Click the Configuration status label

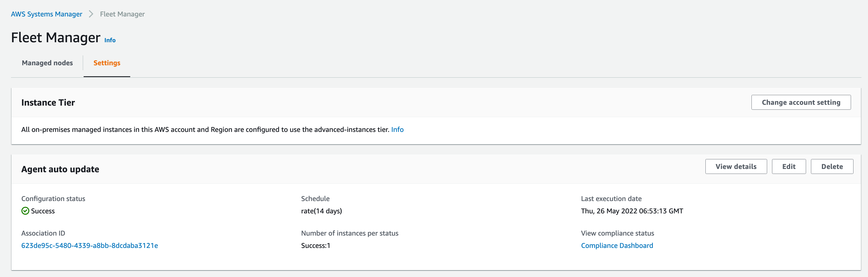53,199
